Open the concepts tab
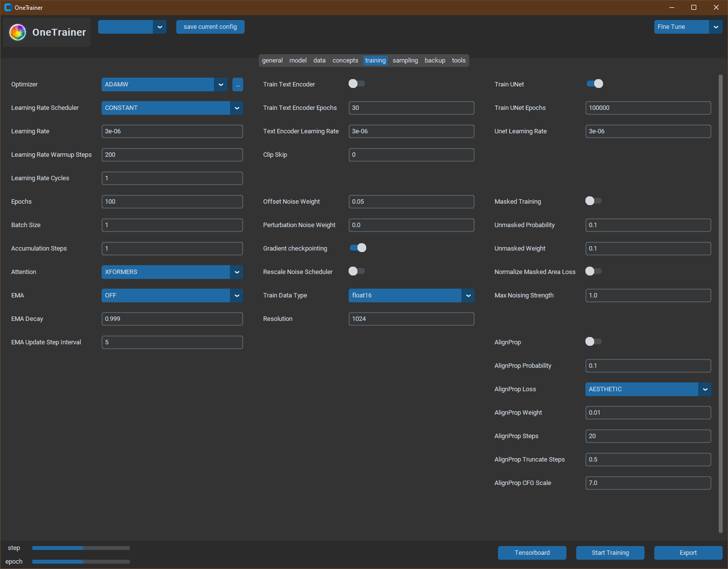The height and width of the screenshot is (569, 728). [x=345, y=60]
